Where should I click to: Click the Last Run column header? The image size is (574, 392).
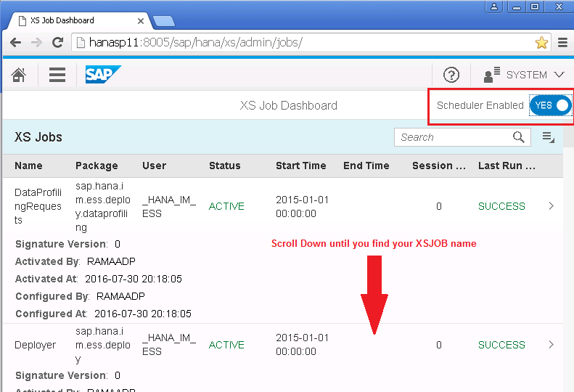[507, 166]
